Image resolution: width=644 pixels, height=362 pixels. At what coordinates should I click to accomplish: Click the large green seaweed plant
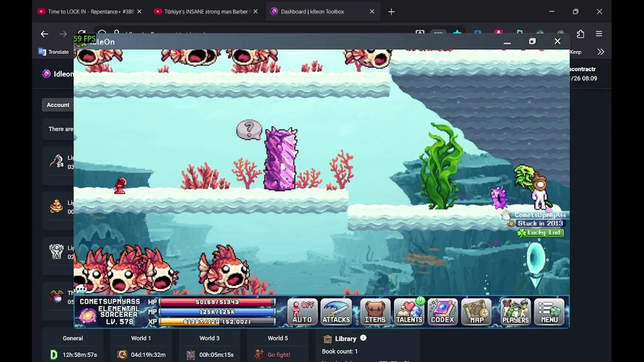[x=441, y=166]
